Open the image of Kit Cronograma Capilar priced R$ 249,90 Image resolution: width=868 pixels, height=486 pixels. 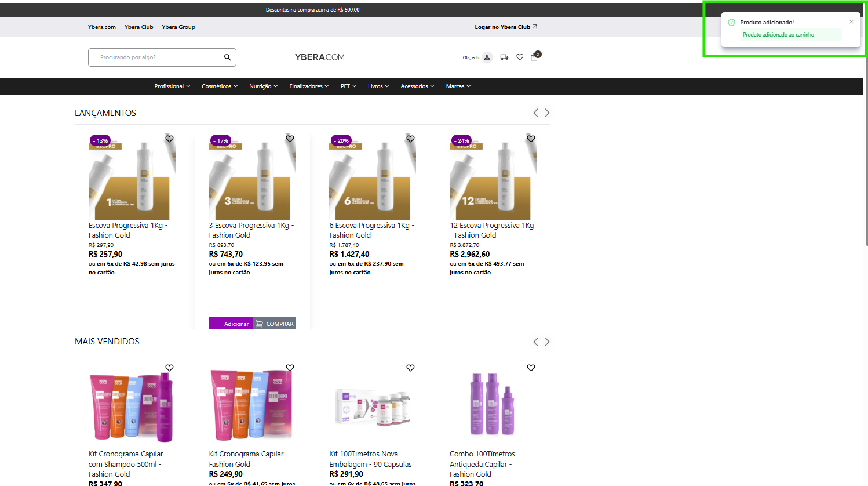[x=253, y=407]
